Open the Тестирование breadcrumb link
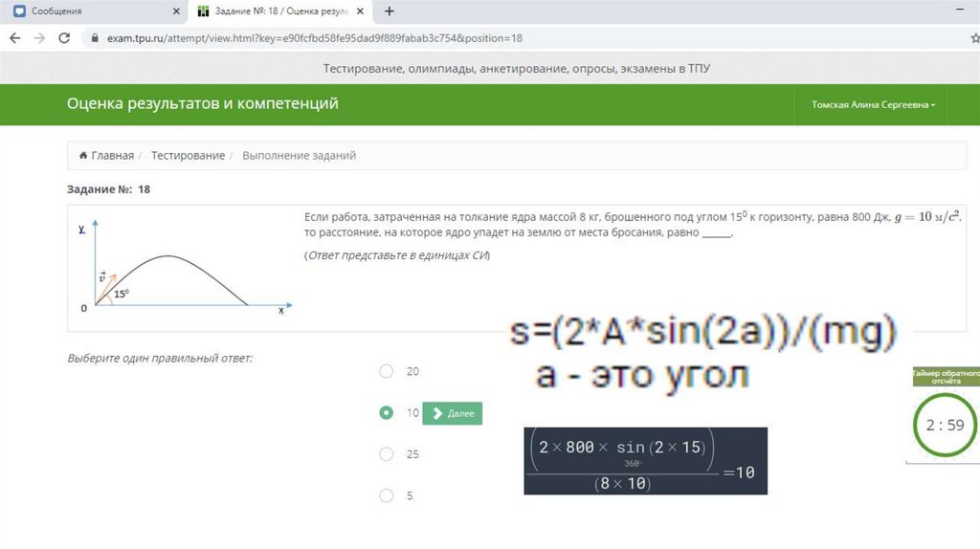The image size is (980, 549). pos(188,156)
